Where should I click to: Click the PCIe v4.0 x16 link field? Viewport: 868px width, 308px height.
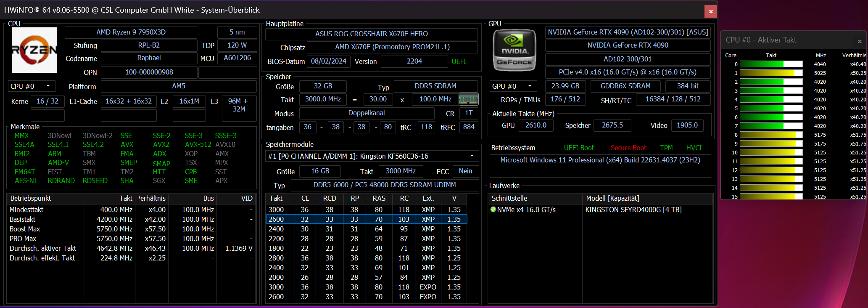628,72
